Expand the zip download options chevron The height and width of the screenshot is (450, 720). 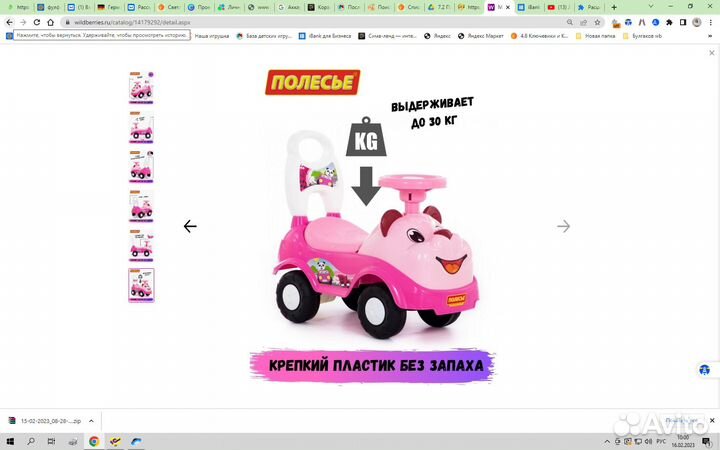[91, 421]
